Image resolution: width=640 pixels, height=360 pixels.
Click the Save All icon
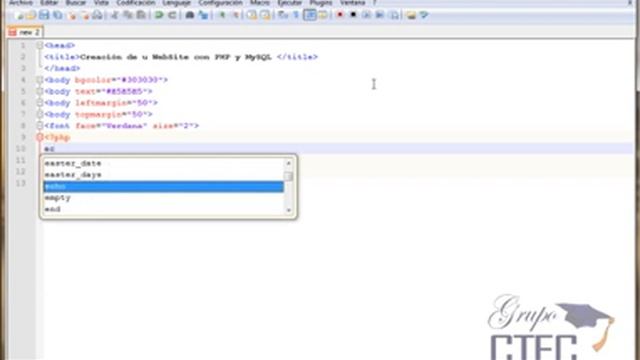[58, 16]
